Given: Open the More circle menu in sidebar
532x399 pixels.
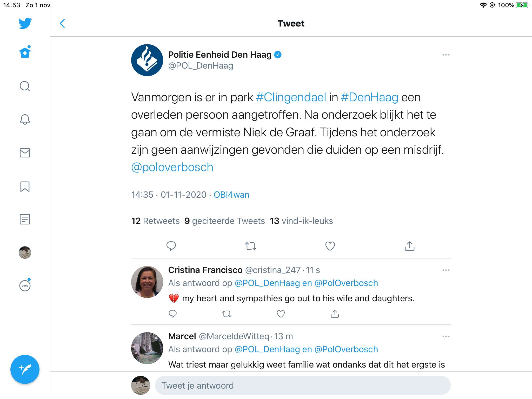Looking at the screenshot, I should [x=25, y=285].
